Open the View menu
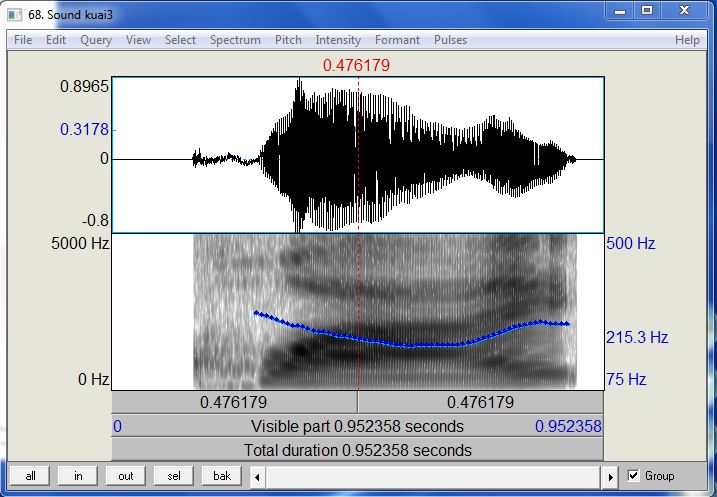The width and height of the screenshot is (717, 497). coord(138,40)
